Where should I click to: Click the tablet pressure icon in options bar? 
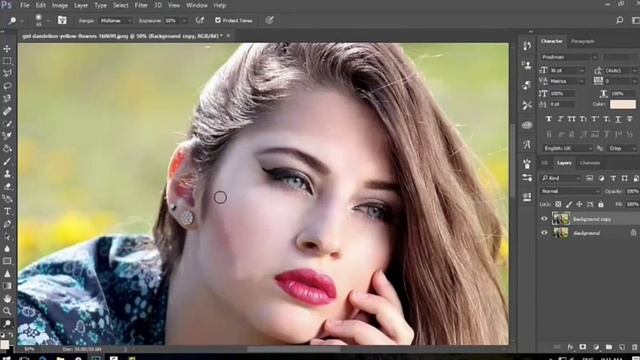click(x=270, y=20)
